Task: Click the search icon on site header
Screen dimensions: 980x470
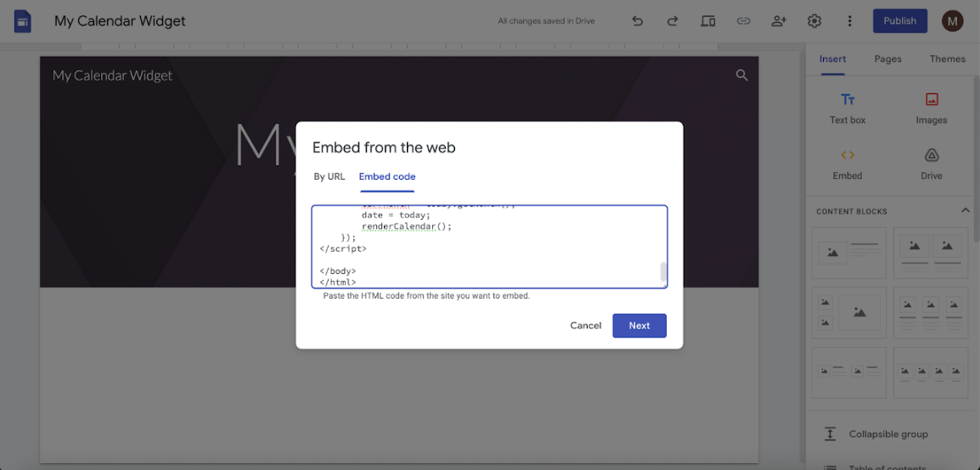Action: (742, 76)
